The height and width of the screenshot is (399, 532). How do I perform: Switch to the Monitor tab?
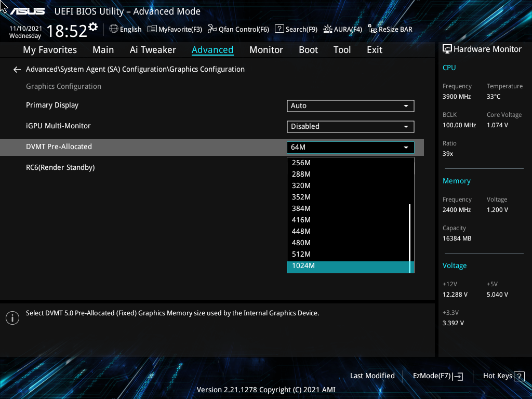[266, 50]
